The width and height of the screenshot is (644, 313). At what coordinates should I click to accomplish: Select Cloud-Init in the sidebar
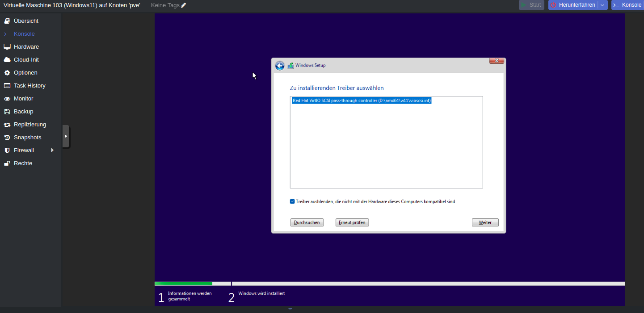point(26,60)
